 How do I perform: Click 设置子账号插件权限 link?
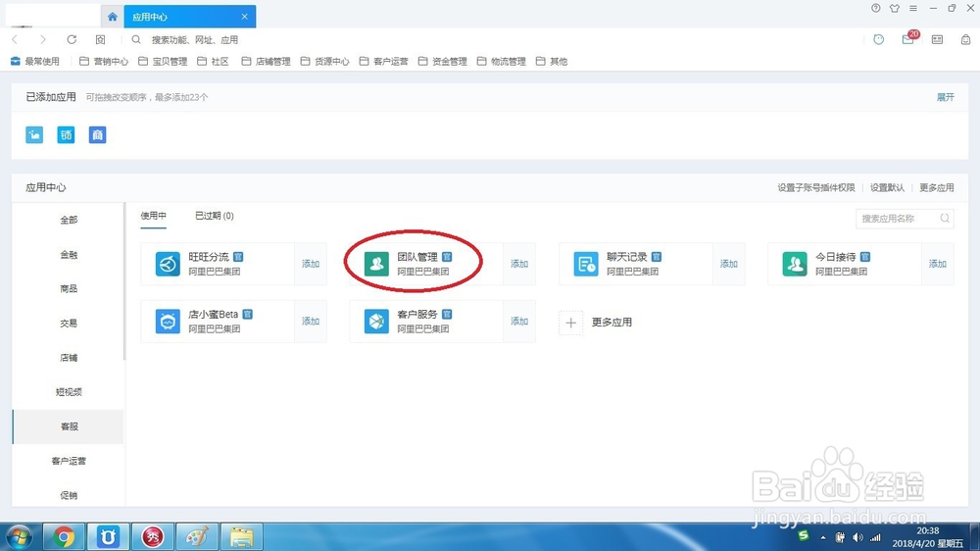(815, 187)
